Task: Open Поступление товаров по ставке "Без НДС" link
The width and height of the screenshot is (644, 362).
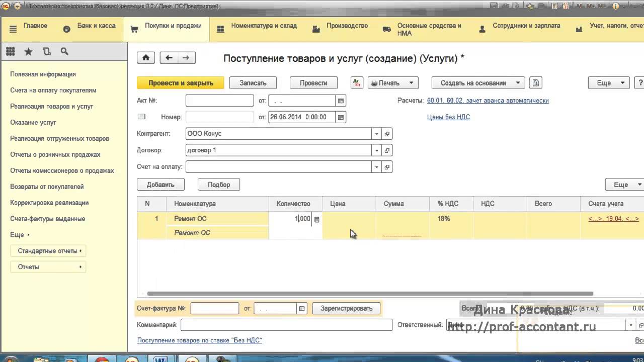Action: 200,340
